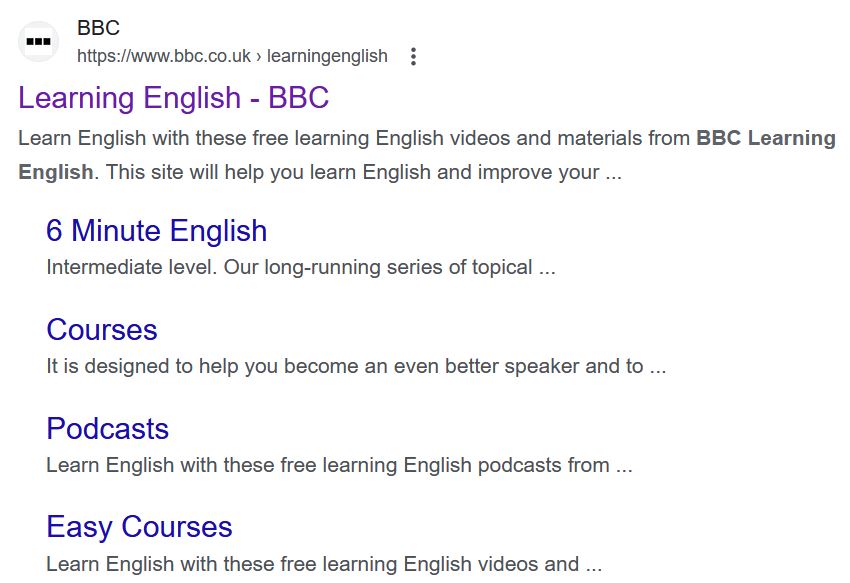The image size is (850, 583).
Task: Click the learningenglish breadcrumb segment
Action: [x=327, y=56]
